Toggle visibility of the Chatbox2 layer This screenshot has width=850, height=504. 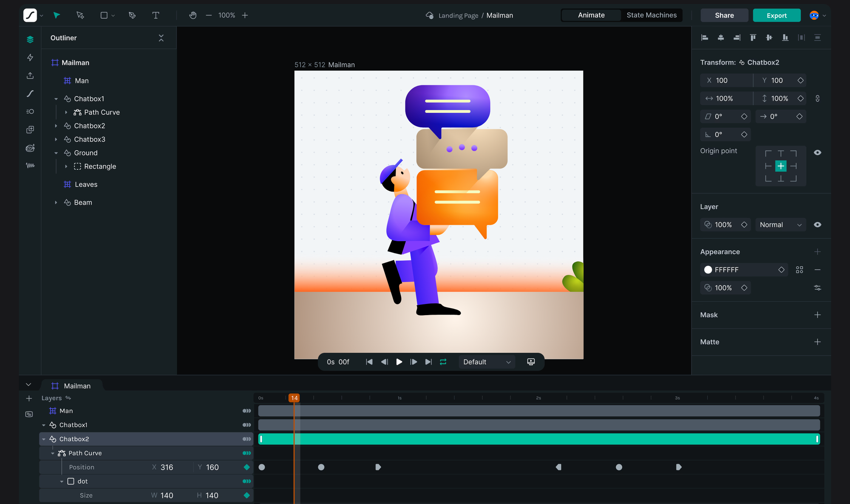[x=246, y=439]
